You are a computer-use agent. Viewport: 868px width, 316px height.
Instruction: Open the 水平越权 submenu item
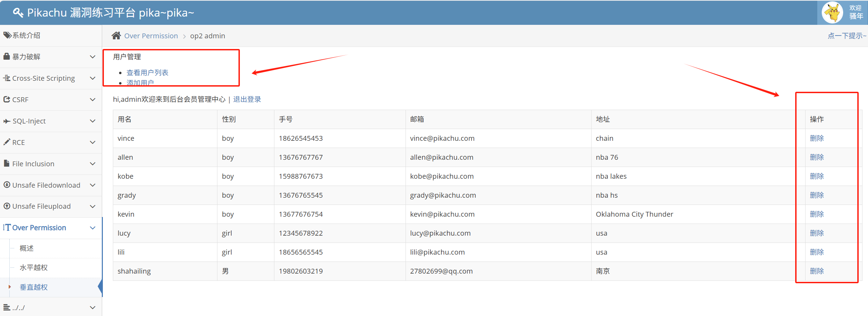click(51, 268)
